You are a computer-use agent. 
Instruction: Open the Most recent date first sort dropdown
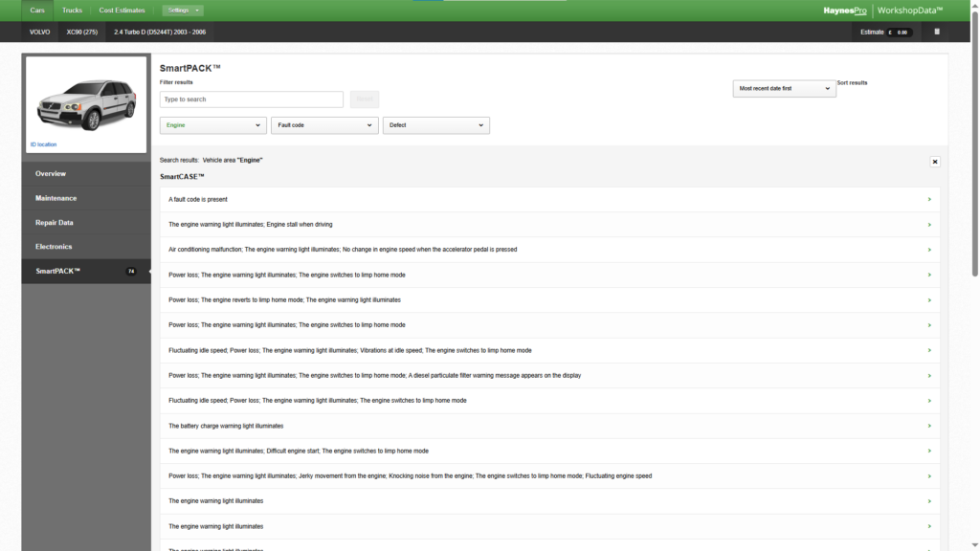785,89
